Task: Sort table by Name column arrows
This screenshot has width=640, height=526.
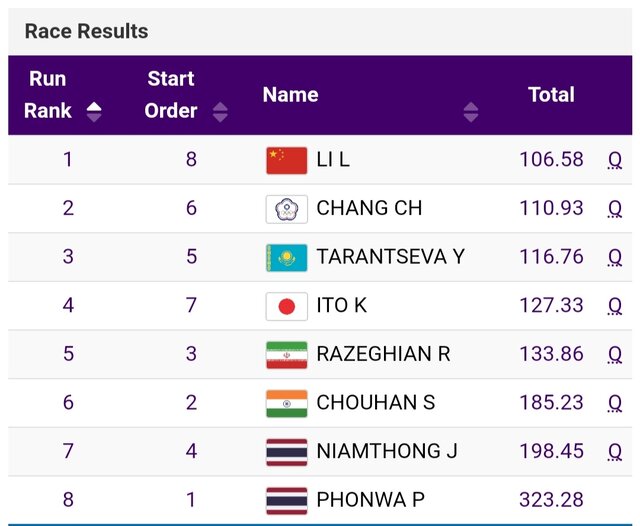Action: click(471, 112)
